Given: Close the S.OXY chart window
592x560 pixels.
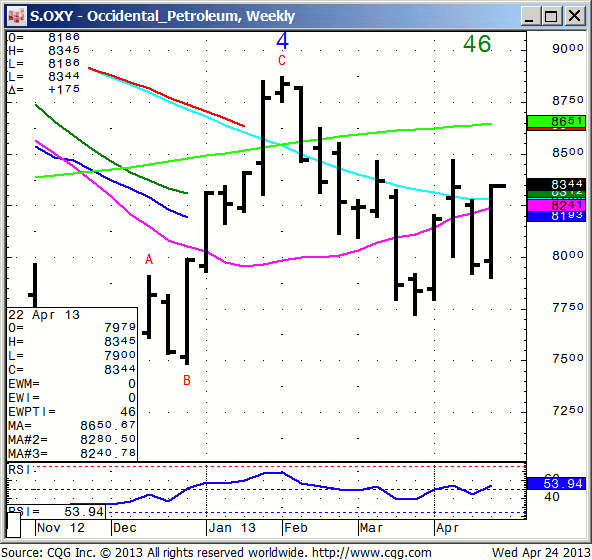Looking at the screenshot, I should (x=574, y=16).
